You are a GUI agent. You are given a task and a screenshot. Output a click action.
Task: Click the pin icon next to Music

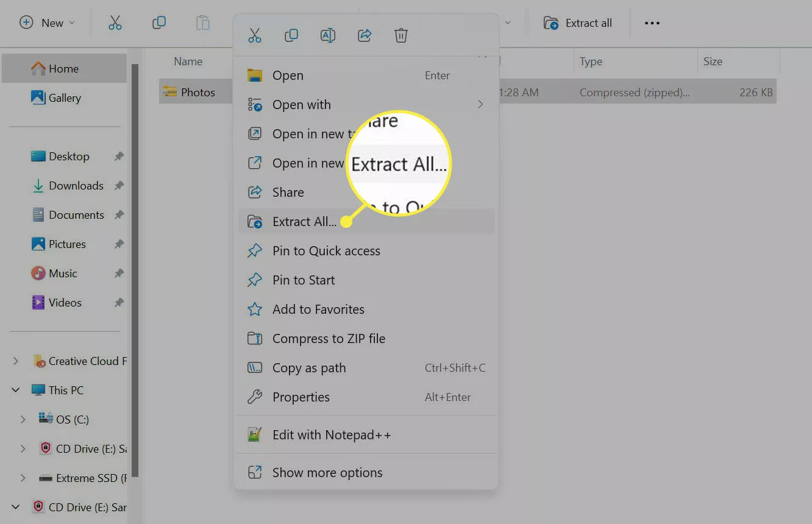click(x=119, y=274)
